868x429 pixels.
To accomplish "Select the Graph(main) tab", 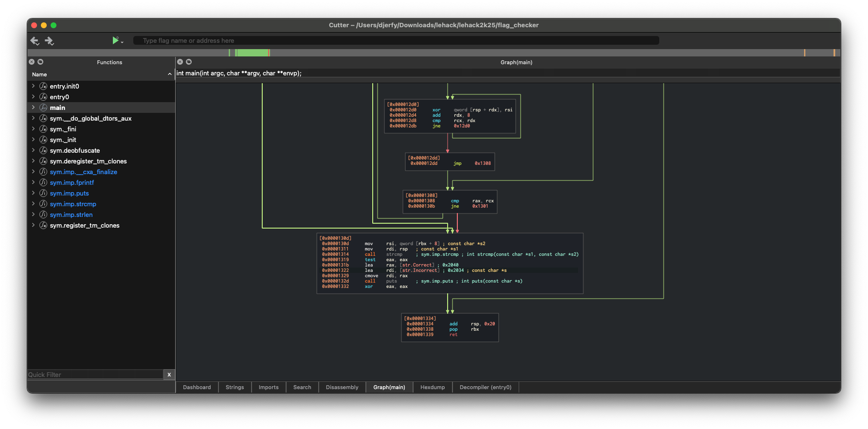I will point(389,387).
